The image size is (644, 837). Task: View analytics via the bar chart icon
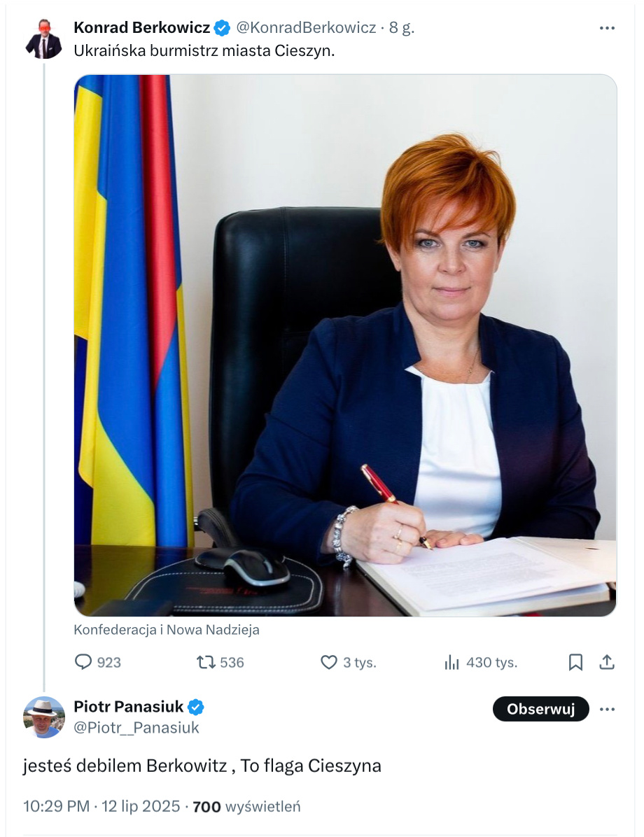tap(451, 663)
